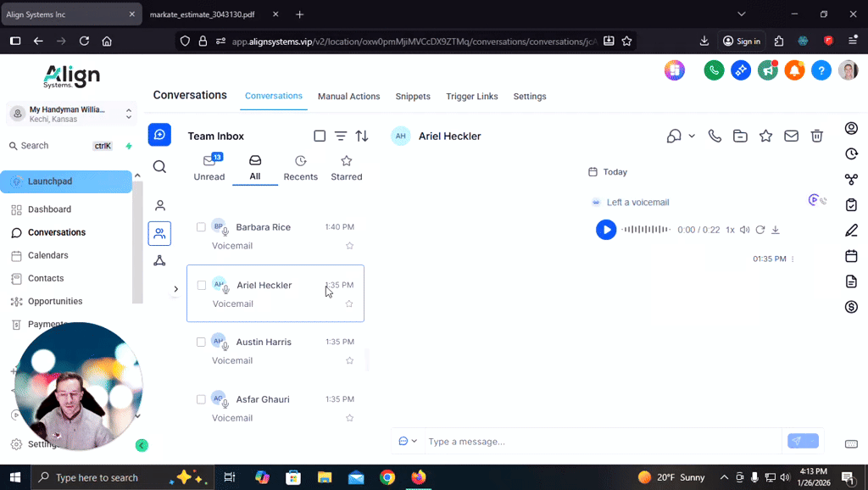This screenshot has width=868, height=490.
Task: Sort conversations with the arrows icon
Action: 362,136
